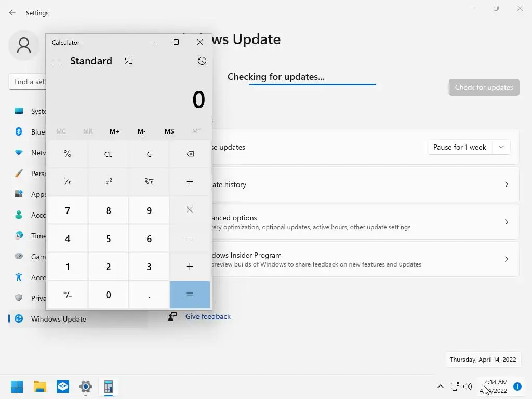Click the Find a setting search box
This screenshot has width=532, height=399.
click(x=27, y=82)
